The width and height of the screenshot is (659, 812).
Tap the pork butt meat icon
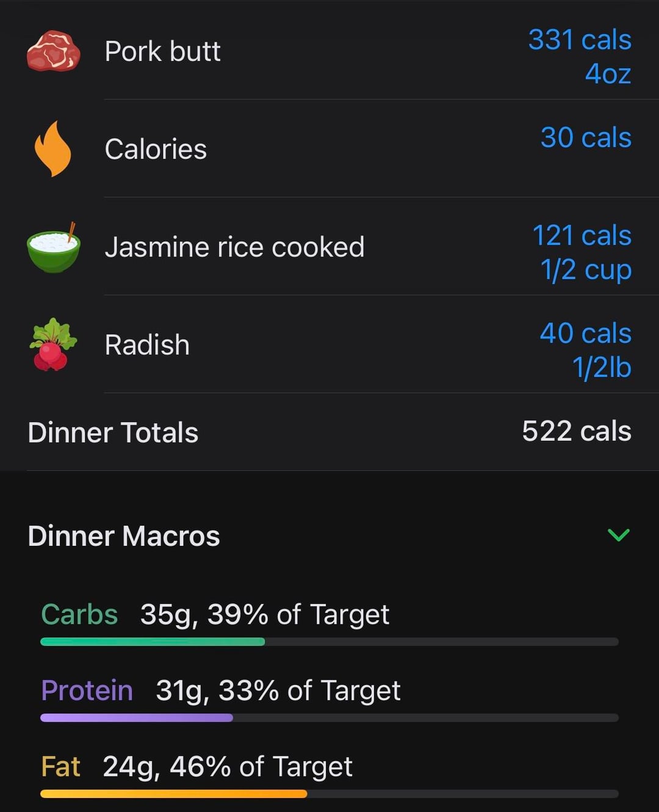pos(54,51)
